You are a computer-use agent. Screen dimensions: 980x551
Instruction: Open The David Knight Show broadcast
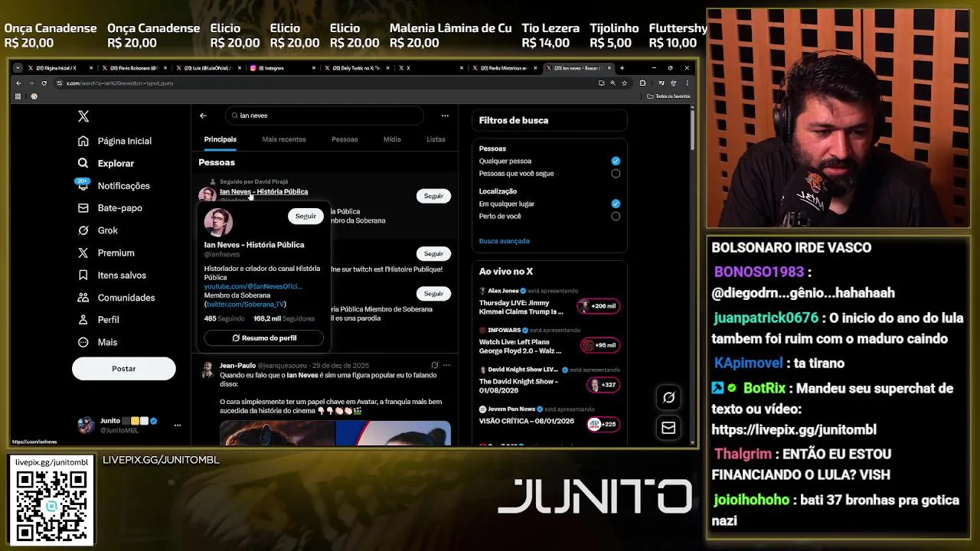pos(549,380)
